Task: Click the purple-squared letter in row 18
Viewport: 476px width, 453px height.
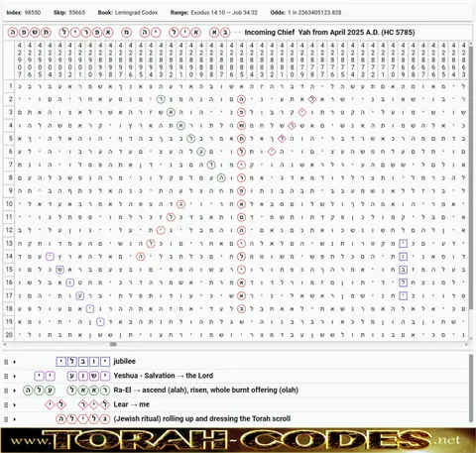Action: (90, 309)
